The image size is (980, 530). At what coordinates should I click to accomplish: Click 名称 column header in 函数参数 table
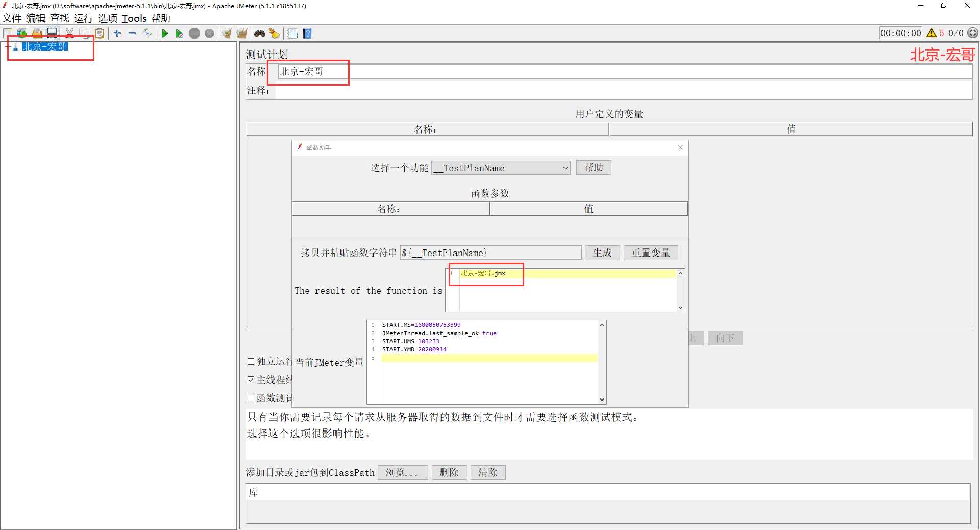pos(390,209)
